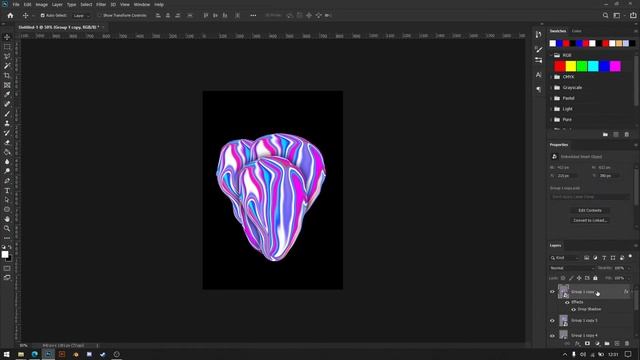Expand the Grayscale swatch folder
The width and height of the screenshot is (640, 360).
pyautogui.click(x=551, y=87)
